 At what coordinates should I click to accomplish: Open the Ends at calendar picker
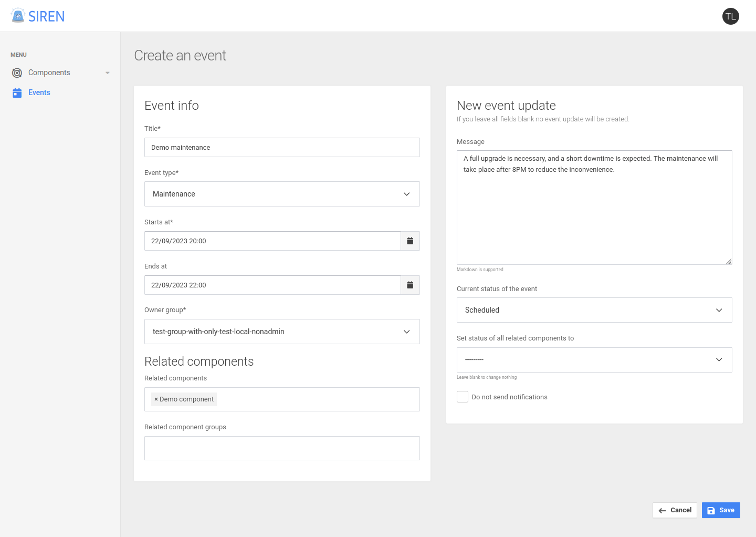[410, 285]
